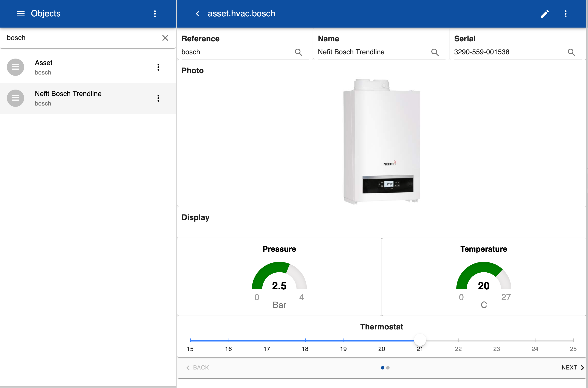Click the Objects title text
Viewport: 588px width, 388px height.
pyautogui.click(x=45, y=14)
